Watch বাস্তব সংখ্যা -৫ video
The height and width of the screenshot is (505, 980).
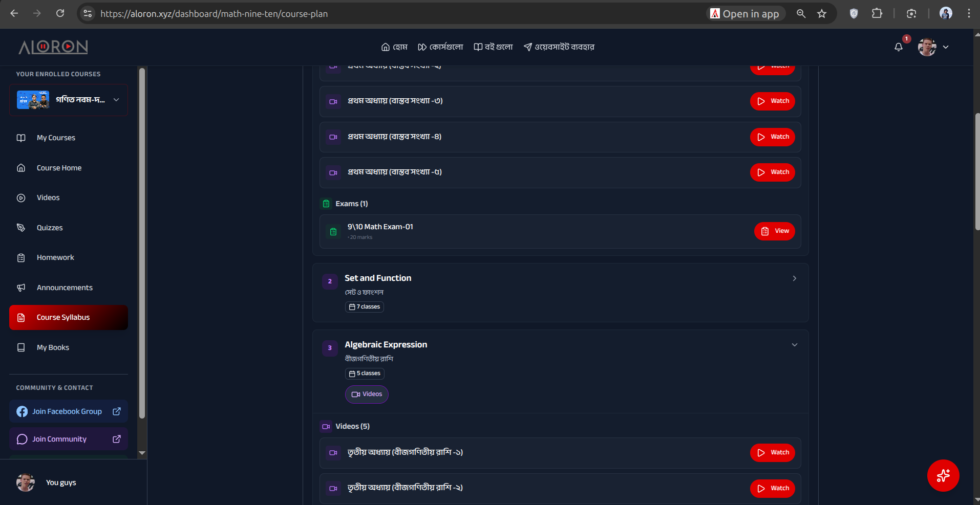[773, 172]
